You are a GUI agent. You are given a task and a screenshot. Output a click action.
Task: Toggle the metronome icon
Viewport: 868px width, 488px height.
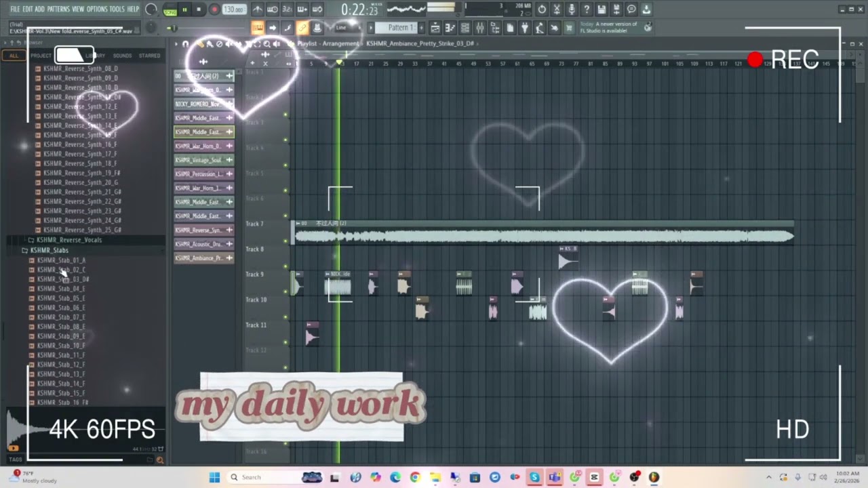coord(258,9)
